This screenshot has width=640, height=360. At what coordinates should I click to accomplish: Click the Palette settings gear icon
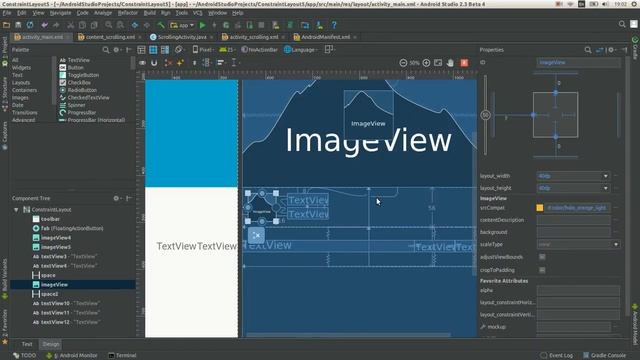116,50
